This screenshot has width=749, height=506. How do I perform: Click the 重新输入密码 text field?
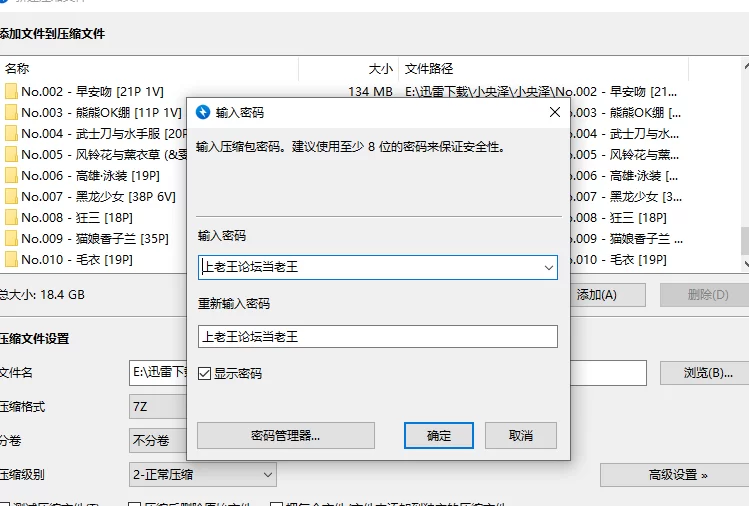[x=377, y=337]
